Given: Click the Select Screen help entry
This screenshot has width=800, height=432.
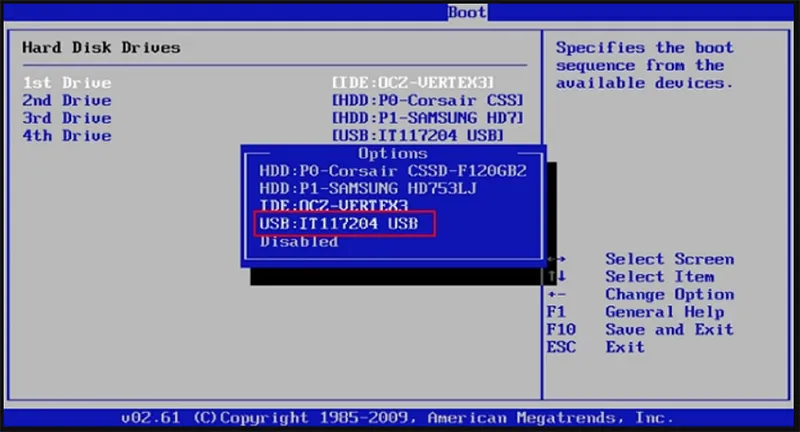Looking at the screenshot, I should click(x=670, y=259).
